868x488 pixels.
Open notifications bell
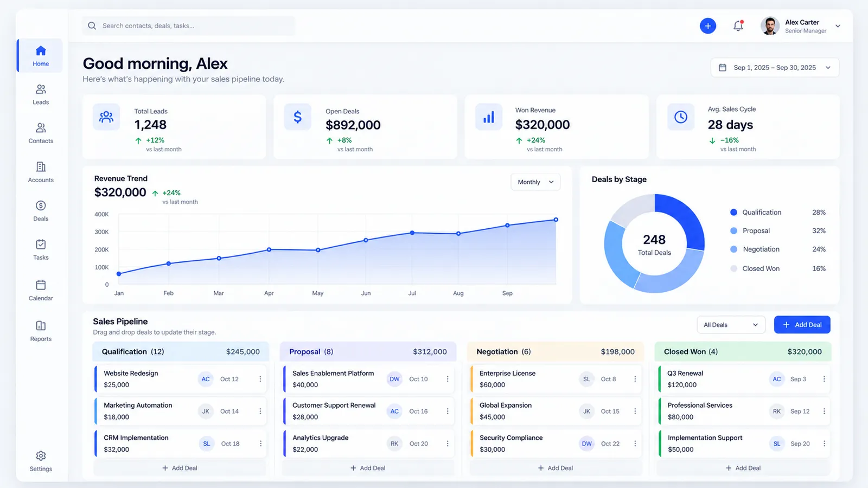pos(738,25)
